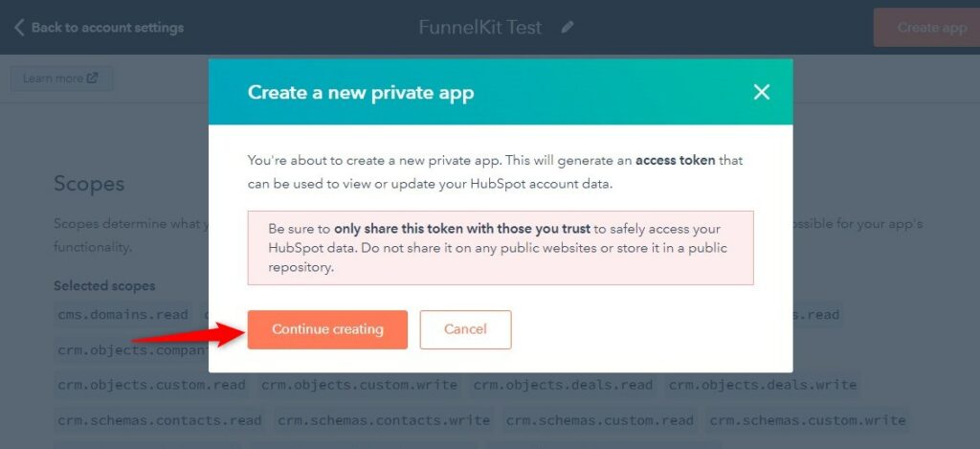Click the Continue creating button
Image resolution: width=980 pixels, height=449 pixels.
(x=327, y=329)
